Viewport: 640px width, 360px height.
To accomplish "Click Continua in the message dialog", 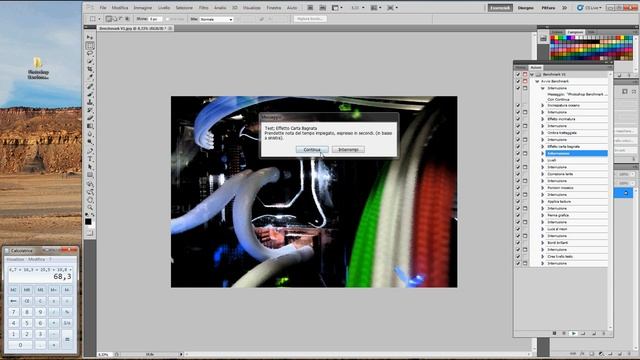I will tap(312, 150).
